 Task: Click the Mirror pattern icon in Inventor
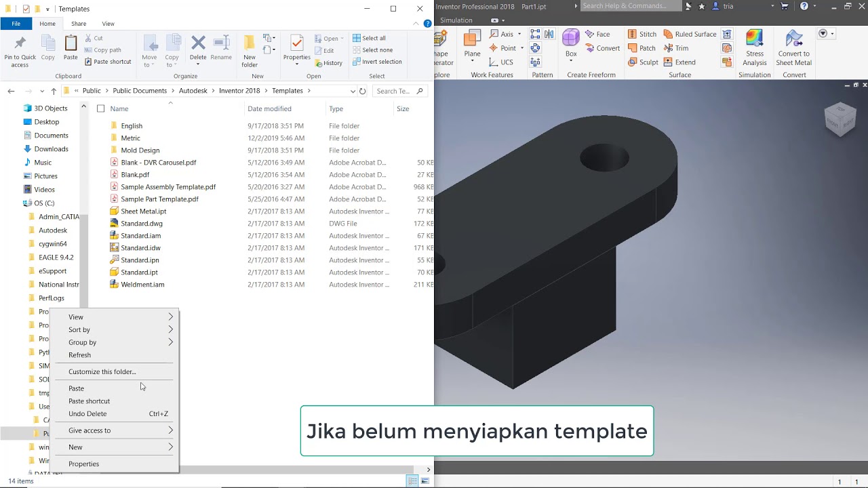point(549,34)
